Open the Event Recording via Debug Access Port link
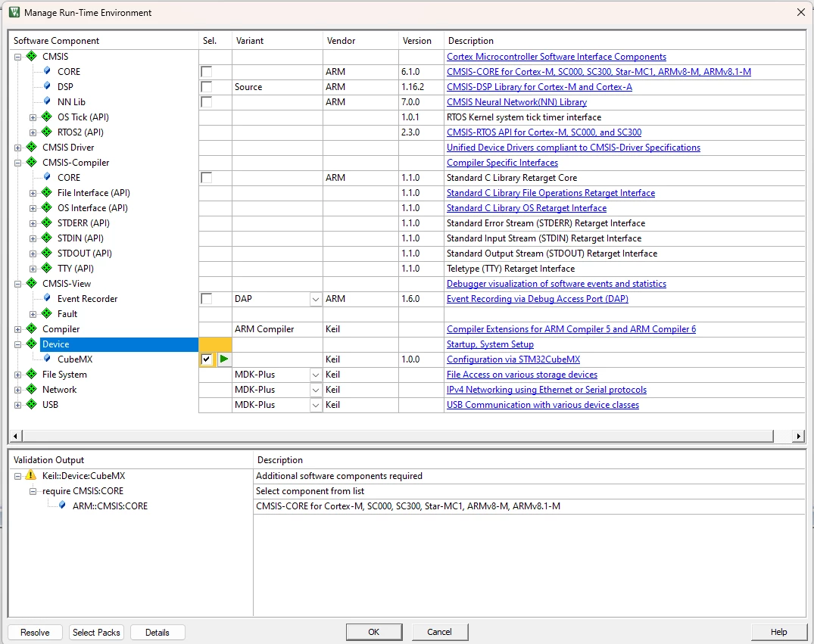This screenshot has width=814, height=644. click(538, 299)
